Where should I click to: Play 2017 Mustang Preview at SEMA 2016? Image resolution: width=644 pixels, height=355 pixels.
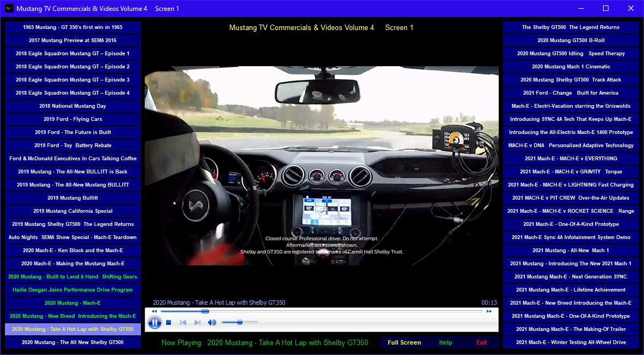tap(73, 40)
